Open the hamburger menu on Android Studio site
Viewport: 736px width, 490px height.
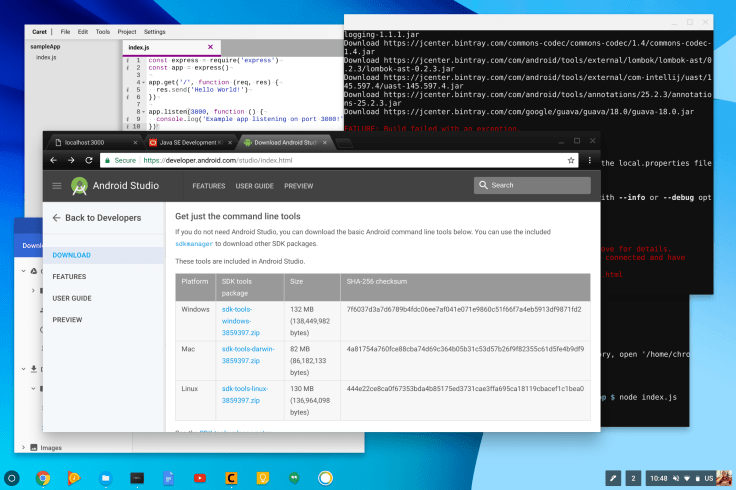pos(57,186)
